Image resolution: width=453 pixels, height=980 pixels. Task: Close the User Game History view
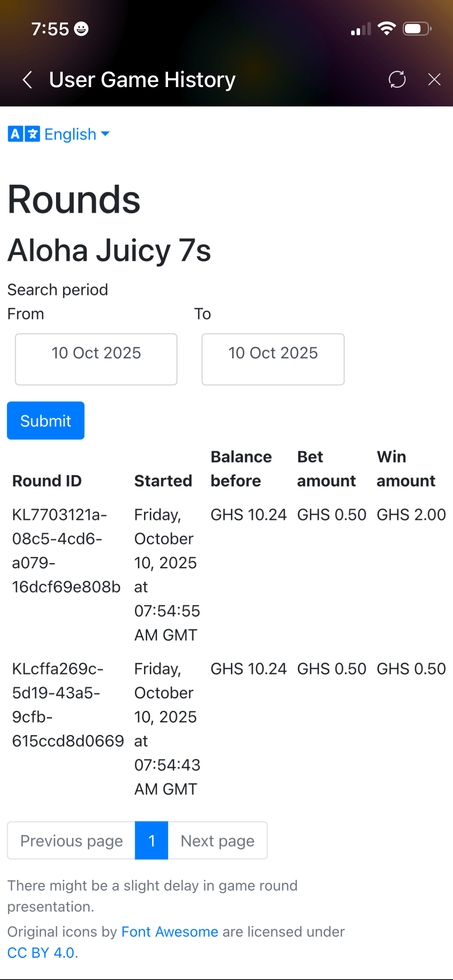[x=434, y=80]
